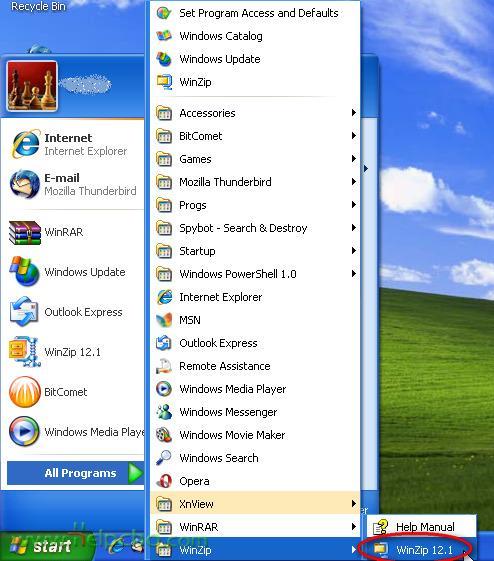Click Outlook Express icon in programs list

click(x=164, y=343)
